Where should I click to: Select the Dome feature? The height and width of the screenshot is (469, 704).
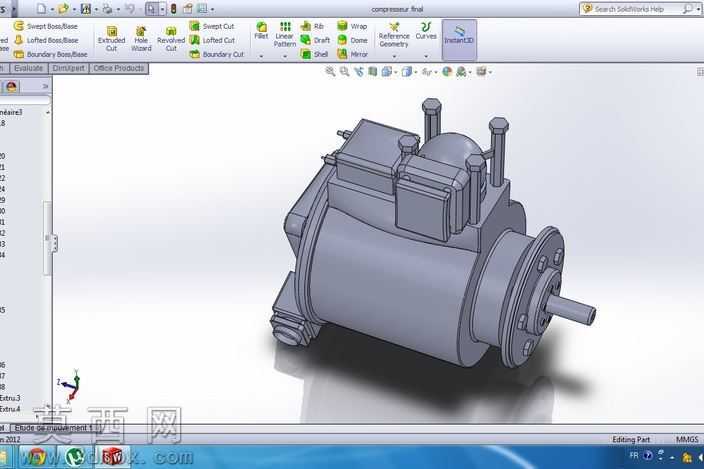(x=352, y=40)
